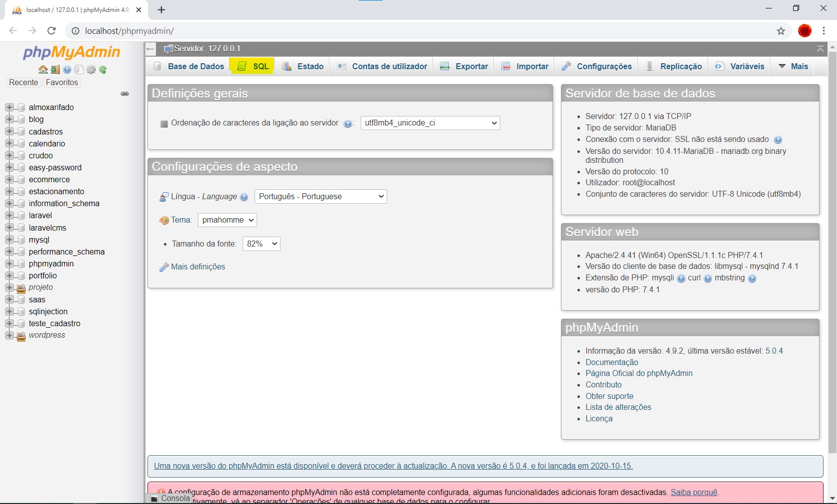The width and height of the screenshot is (837, 504).
Task: Expand the blog database tree node
Action: 9,120
